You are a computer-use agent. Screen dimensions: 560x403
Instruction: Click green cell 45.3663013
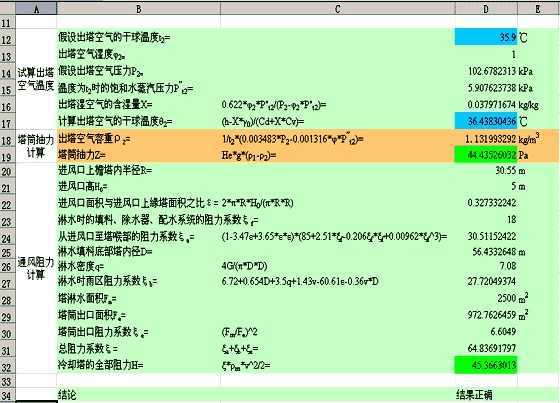pos(486,365)
